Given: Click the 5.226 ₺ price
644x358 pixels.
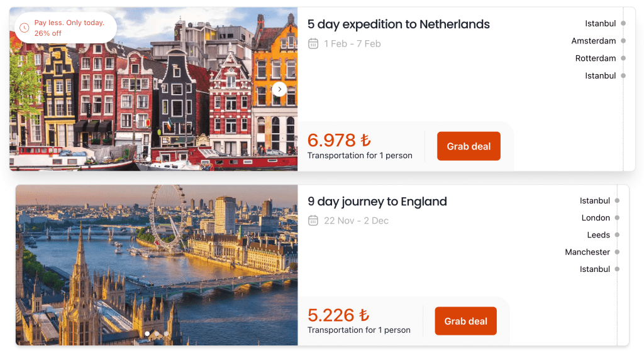Looking at the screenshot, I should 338,315.
